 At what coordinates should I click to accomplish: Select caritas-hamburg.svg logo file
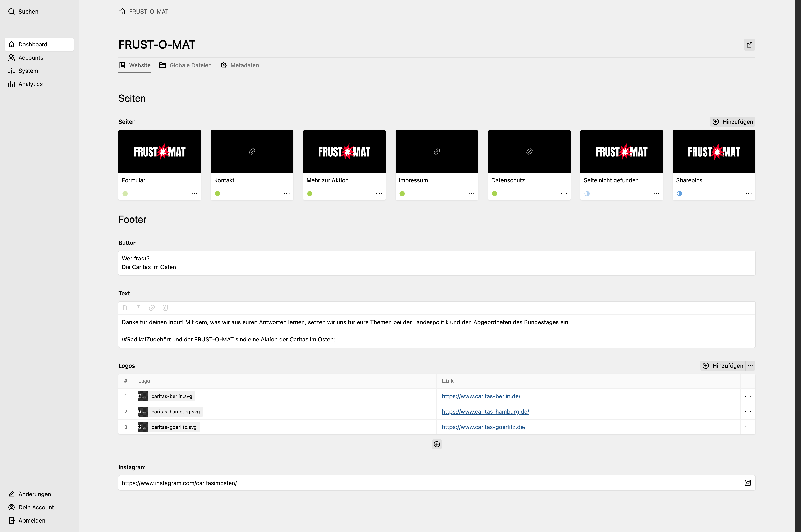pyautogui.click(x=170, y=412)
